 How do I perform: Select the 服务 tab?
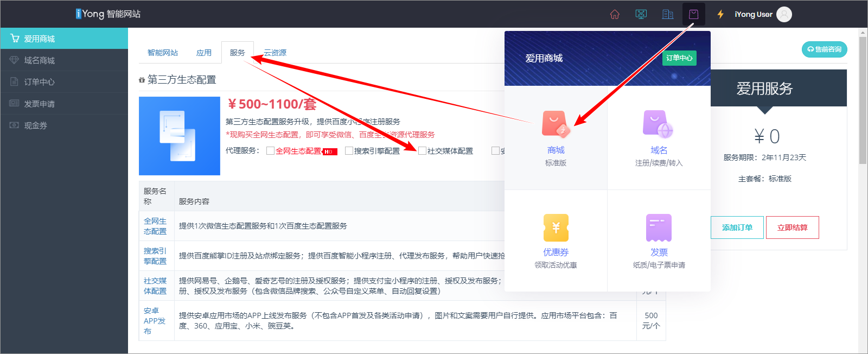pyautogui.click(x=238, y=53)
